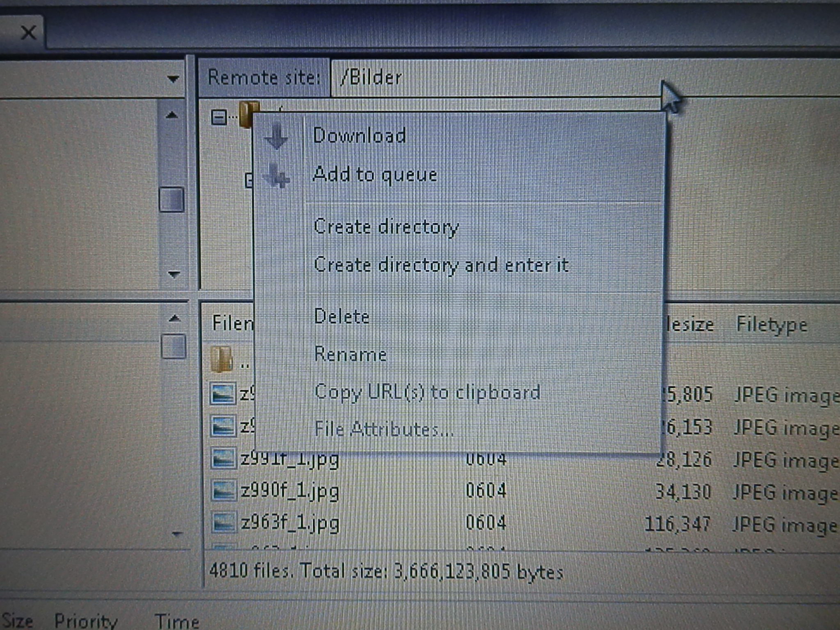Image resolution: width=840 pixels, height=630 pixels.
Task: Click image icon of z991f_1.jpg
Action: 223,459
